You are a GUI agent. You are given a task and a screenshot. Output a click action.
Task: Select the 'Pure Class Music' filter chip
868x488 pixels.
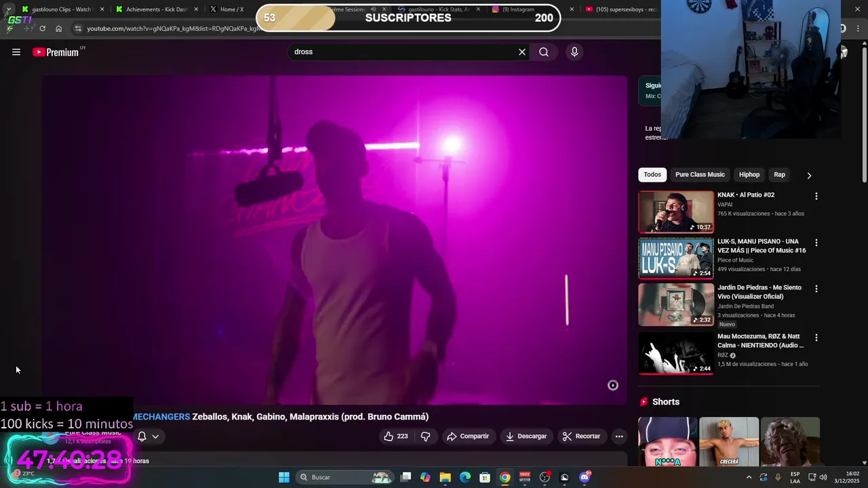tap(700, 175)
